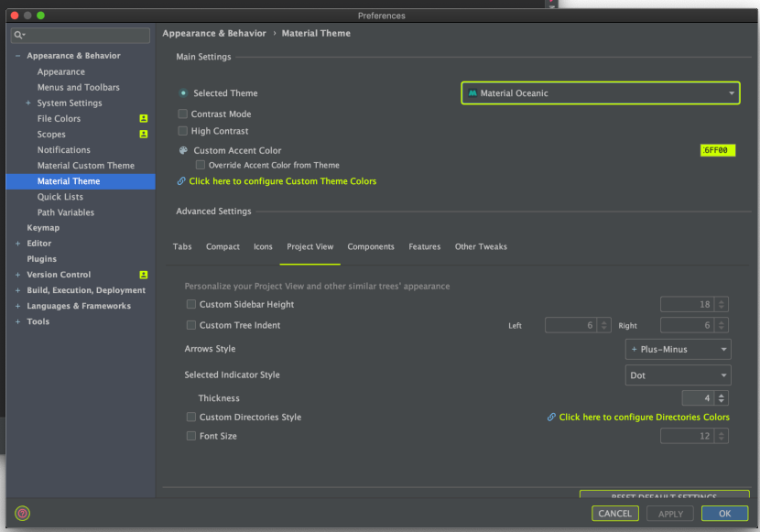Open Material Custom Theme settings
This screenshot has width=760, height=532.
coord(86,165)
